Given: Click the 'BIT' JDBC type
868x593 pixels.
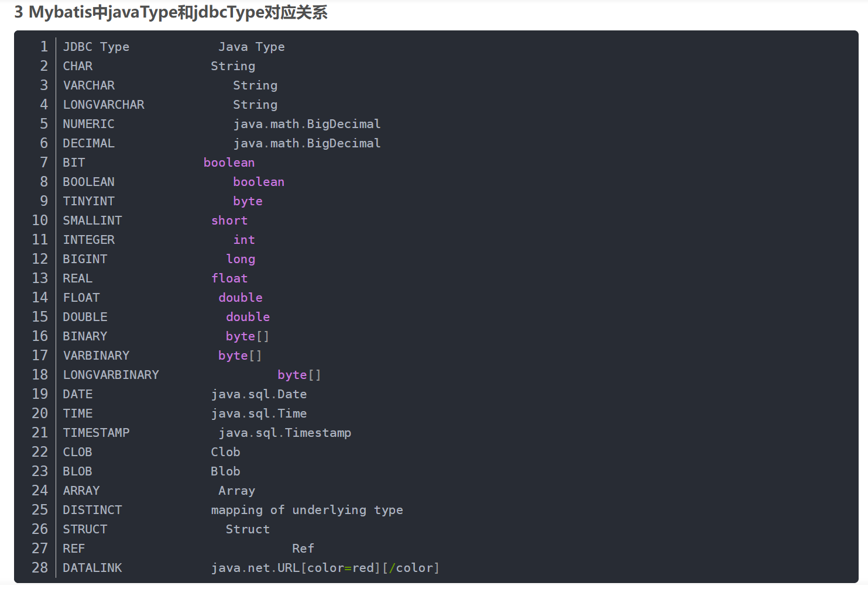Looking at the screenshot, I should click(x=74, y=163).
